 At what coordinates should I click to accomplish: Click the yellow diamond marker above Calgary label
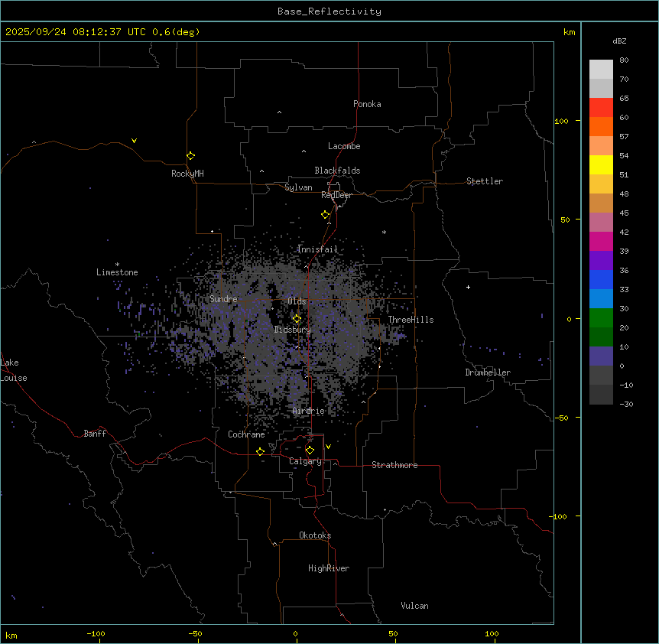310,450
